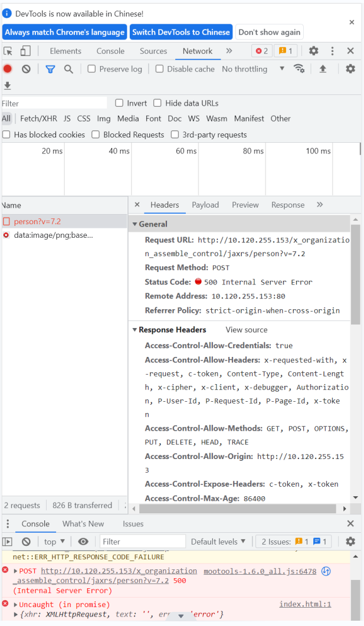Clear the console icon
The width and height of the screenshot is (364, 626).
pos(26,542)
